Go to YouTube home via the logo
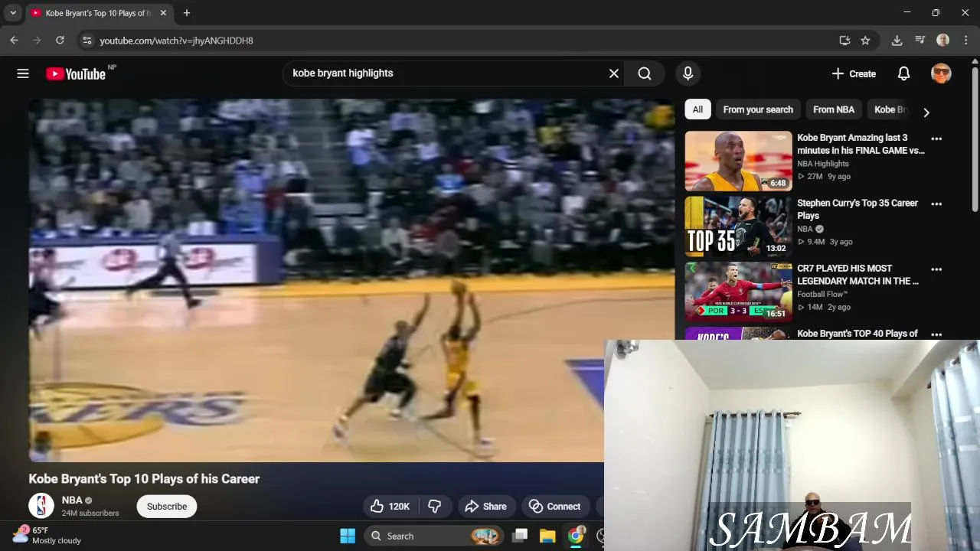Screen dimensions: 980x551 [x=76, y=73]
